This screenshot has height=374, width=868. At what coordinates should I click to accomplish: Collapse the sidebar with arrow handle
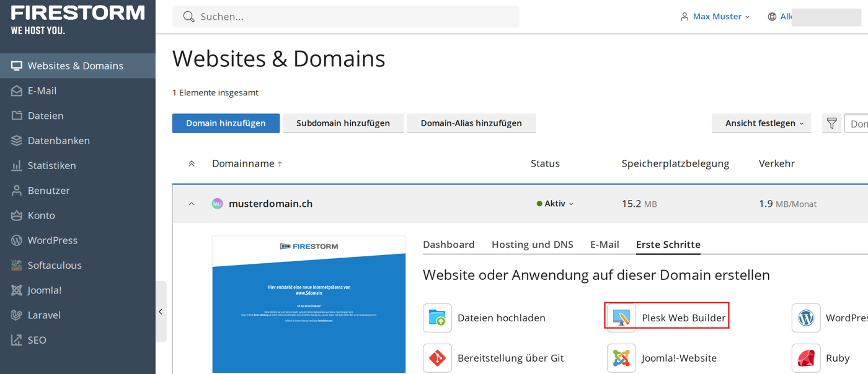pos(161,312)
